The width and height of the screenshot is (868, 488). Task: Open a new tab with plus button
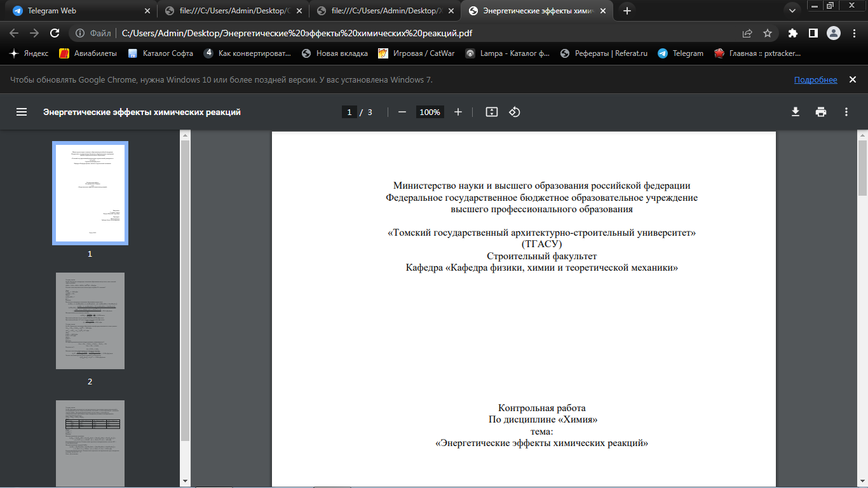pos(627,11)
